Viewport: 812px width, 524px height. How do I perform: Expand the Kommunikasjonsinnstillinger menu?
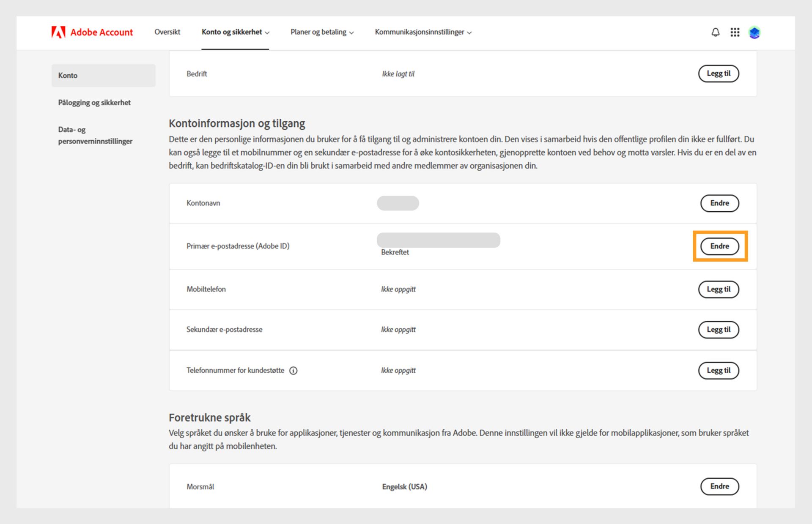click(x=423, y=32)
